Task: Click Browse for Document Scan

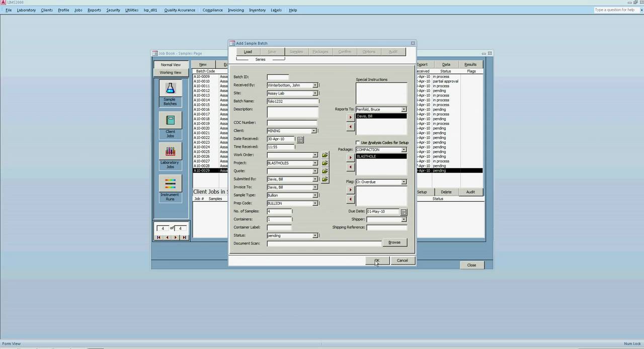Action: pos(394,242)
